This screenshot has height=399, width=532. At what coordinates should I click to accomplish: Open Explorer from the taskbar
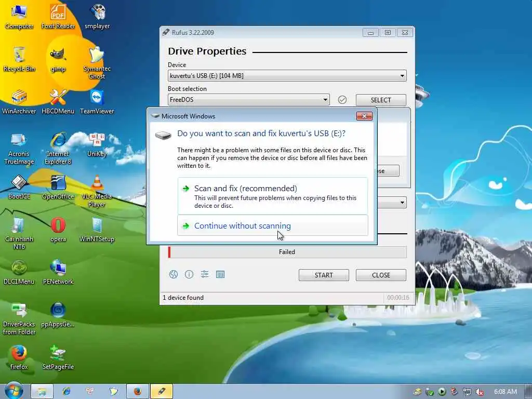[42, 391]
